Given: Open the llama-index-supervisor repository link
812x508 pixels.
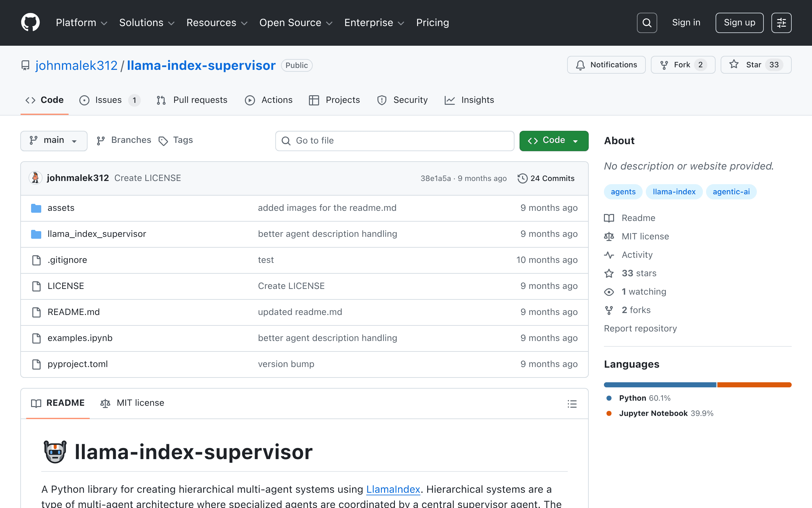Looking at the screenshot, I should point(201,65).
